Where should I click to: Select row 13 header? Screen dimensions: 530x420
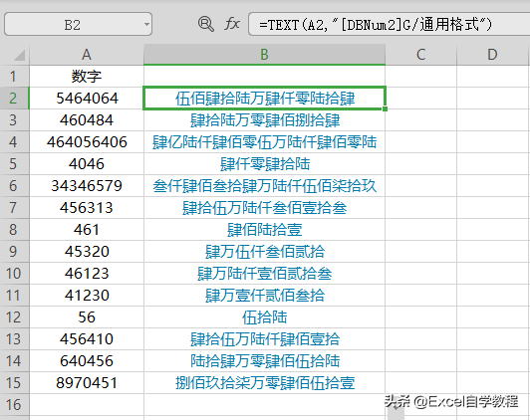click(14, 339)
